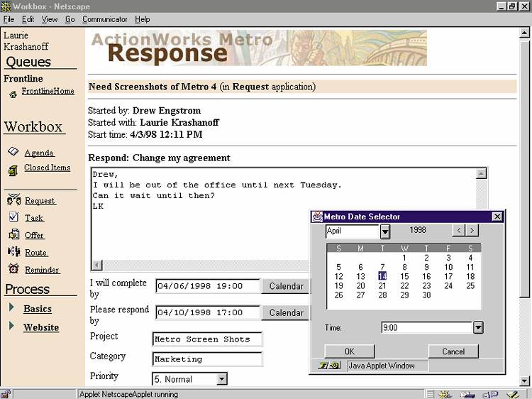532x399 pixels.
Task: Select day 21 in the calendar
Action: tap(382, 285)
